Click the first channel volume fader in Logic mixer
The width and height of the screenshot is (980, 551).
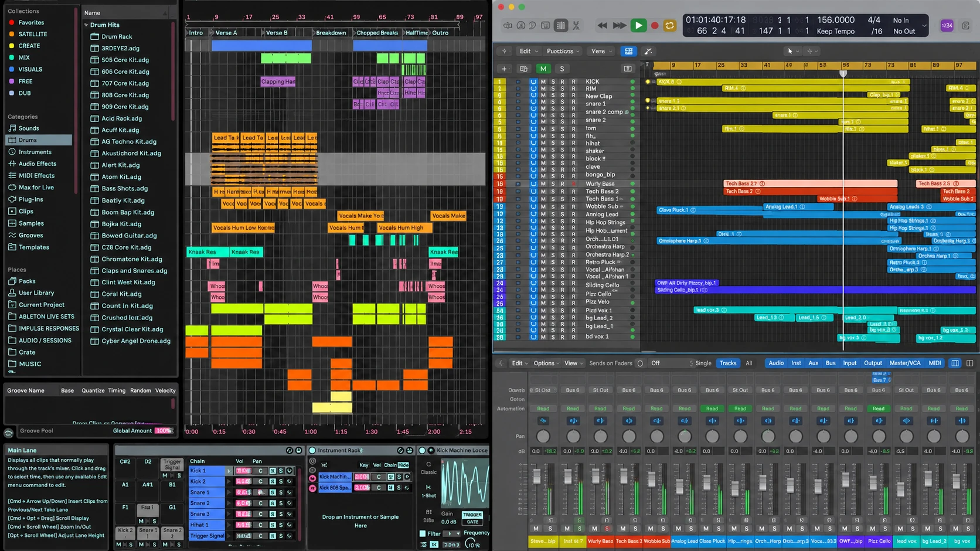click(536, 477)
